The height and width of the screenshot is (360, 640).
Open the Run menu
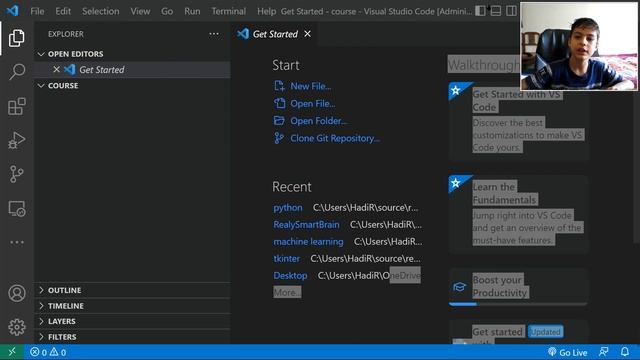pos(192,11)
